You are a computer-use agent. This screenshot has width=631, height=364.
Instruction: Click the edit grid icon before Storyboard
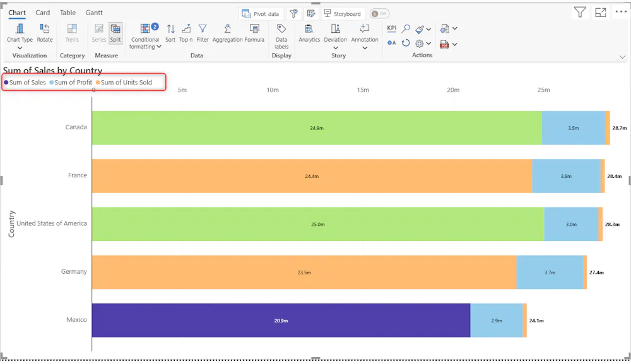pos(311,14)
